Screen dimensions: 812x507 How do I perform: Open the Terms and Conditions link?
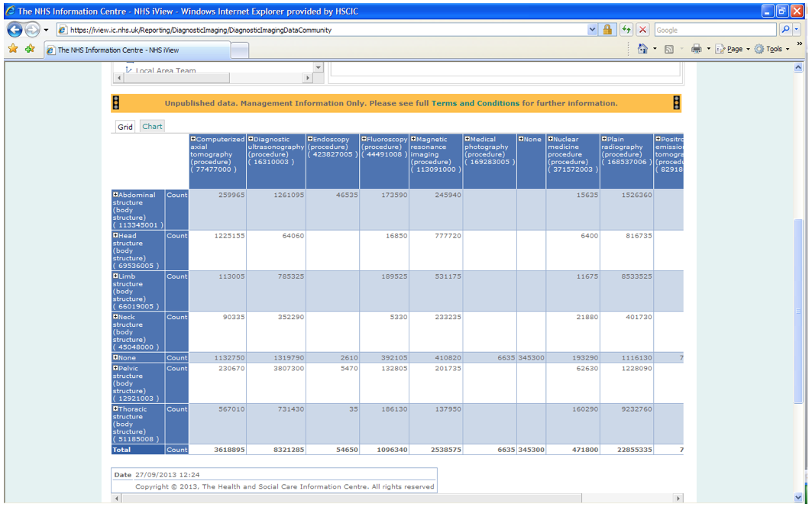click(475, 103)
